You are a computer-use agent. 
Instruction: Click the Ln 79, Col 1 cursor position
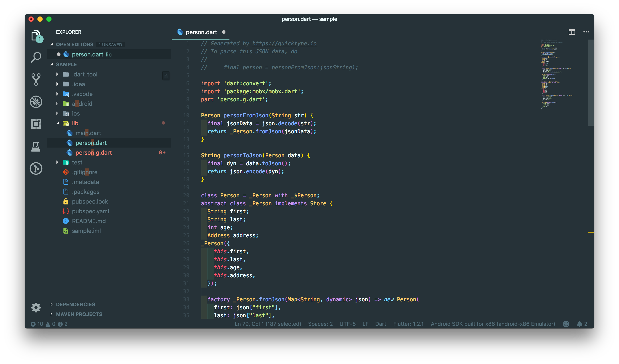[x=268, y=324]
